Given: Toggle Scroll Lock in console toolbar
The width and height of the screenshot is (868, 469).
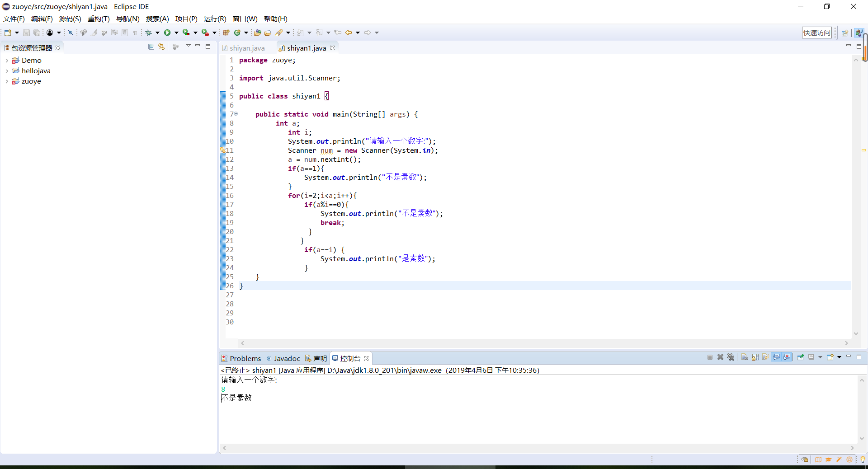Looking at the screenshot, I should point(755,357).
